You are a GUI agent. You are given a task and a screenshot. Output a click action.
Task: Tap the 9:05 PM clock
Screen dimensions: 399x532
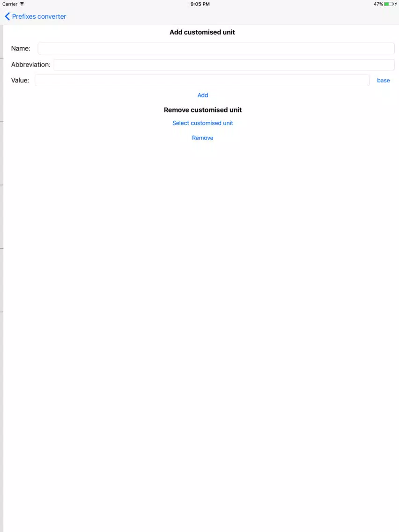(x=200, y=4)
